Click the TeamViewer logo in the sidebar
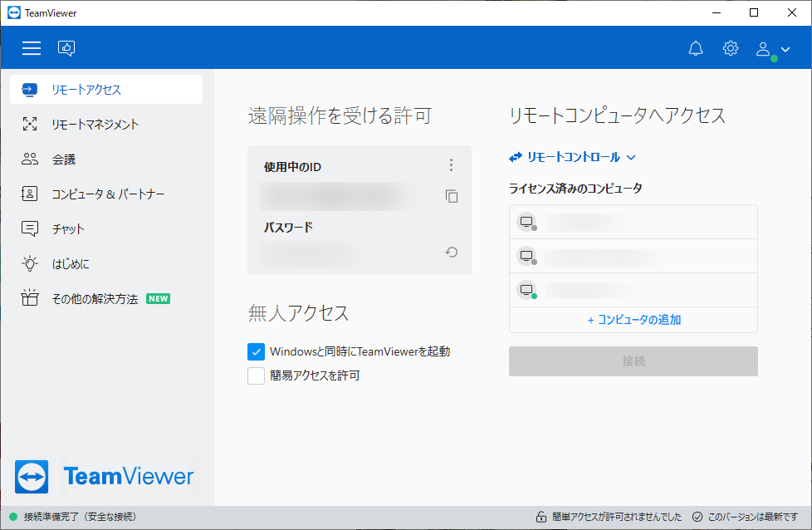Image resolution: width=812 pixels, height=530 pixels. tap(105, 477)
